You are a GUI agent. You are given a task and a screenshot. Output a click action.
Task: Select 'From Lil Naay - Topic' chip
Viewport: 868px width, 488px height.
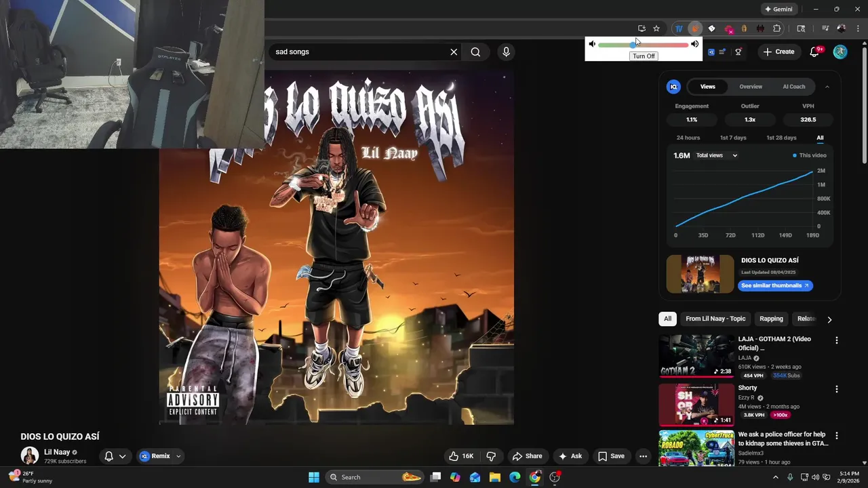[715, 319]
